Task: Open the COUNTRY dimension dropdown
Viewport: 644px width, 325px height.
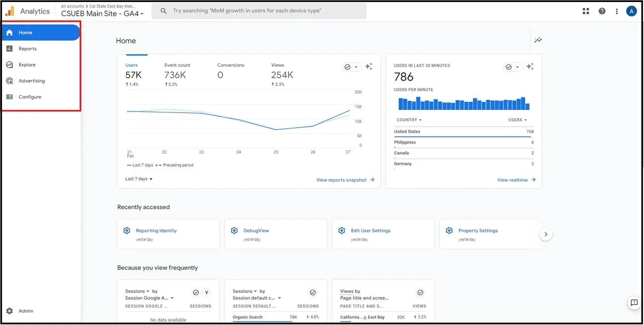Action: click(x=409, y=120)
